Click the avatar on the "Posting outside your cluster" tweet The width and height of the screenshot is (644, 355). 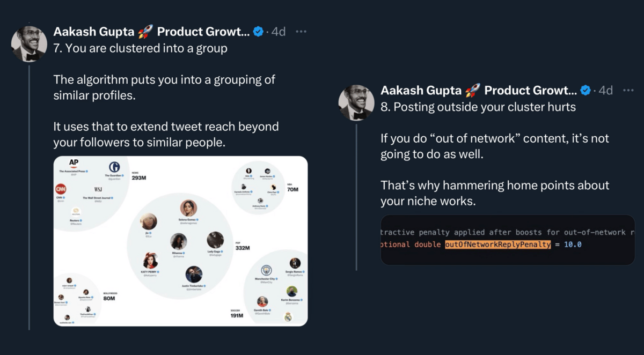coord(356,102)
